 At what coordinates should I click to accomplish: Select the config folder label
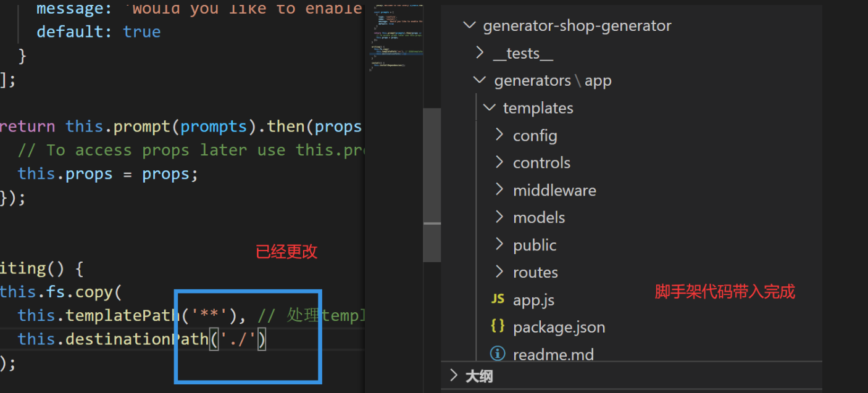point(535,136)
